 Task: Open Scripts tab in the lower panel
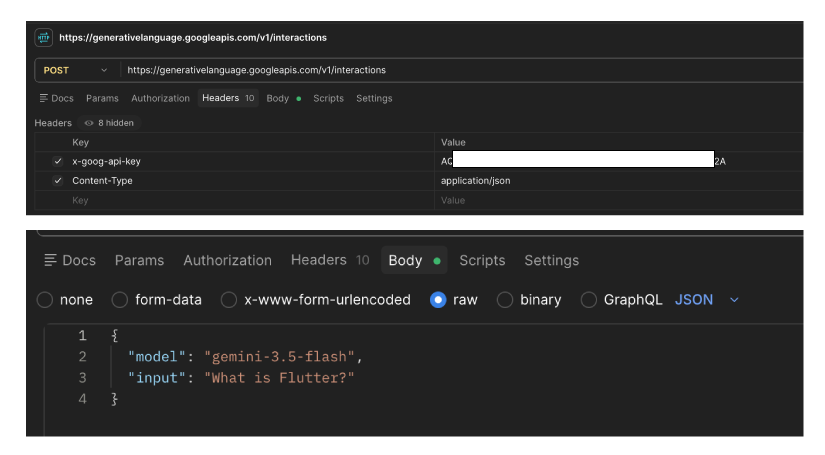tap(482, 260)
